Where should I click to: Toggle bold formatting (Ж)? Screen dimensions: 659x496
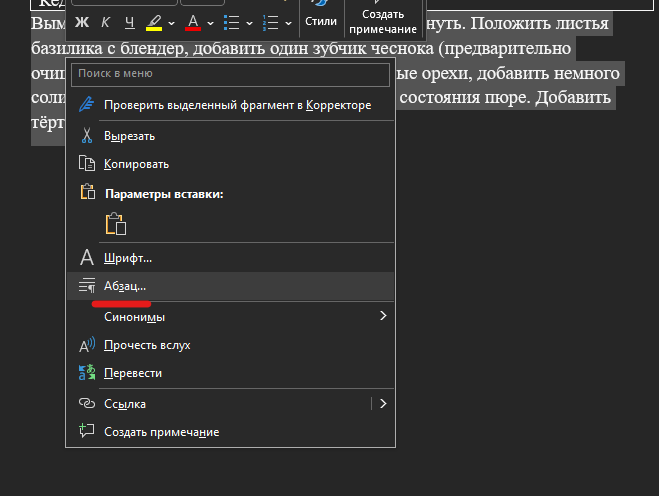82,22
